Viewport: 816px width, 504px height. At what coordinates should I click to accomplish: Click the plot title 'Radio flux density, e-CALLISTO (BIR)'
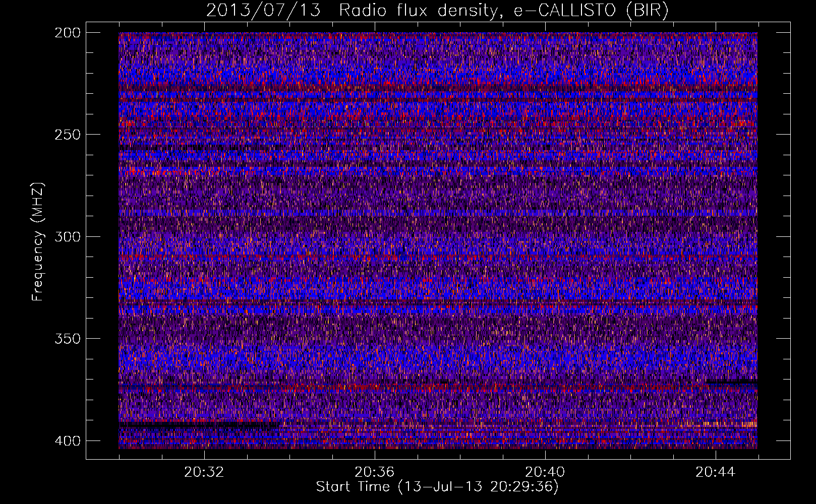(x=504, y=11)
